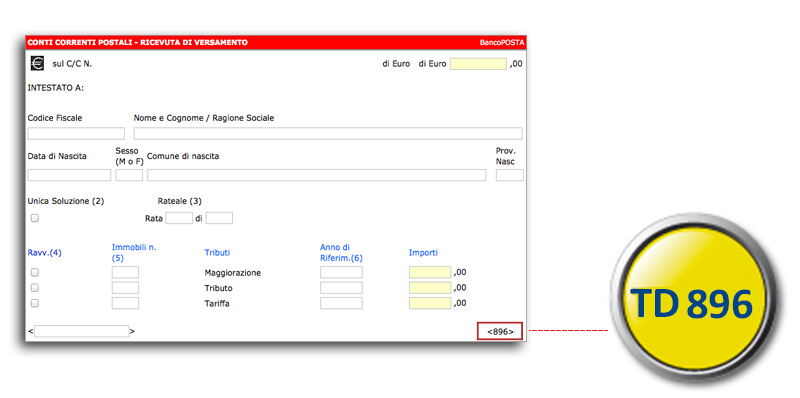The width and height of the screenshot is (800, 398).
Task: Tick the Ravv. checkbox in the Tariffa row
Action: (x=35, y=303)
